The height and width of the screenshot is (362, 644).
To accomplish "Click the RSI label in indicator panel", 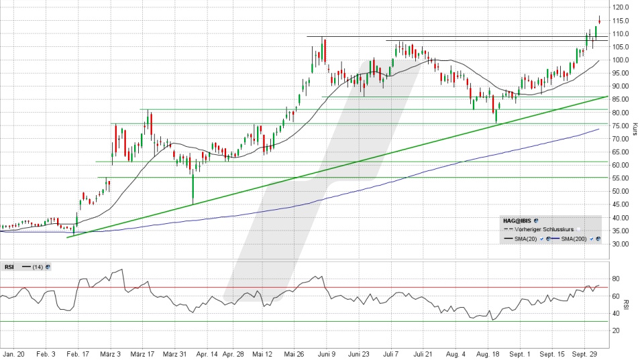I will tap(9, 267).
